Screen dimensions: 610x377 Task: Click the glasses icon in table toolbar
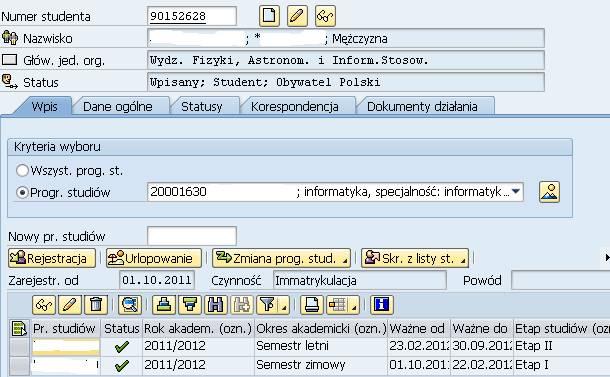pyautogui.click(x=44, y=305)
